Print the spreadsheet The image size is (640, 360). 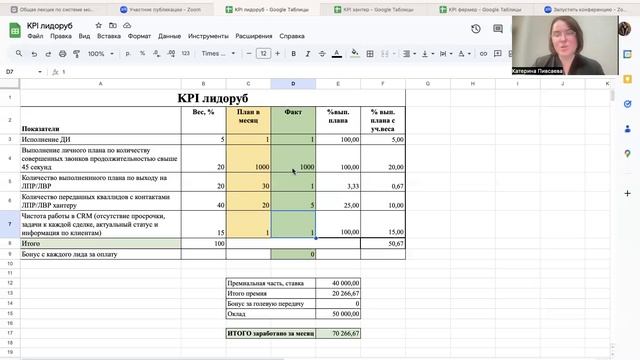click(x=62, y=53)
